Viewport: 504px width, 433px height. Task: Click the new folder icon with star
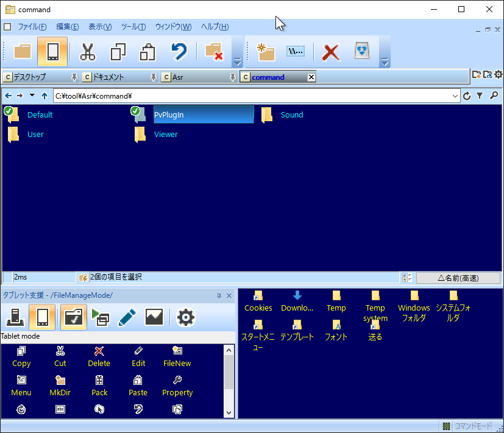coord(266,52)
